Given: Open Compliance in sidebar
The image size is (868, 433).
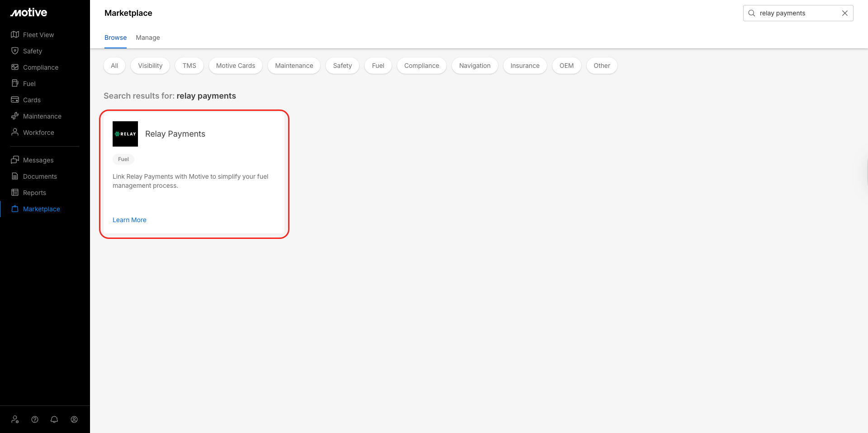Looking at the screenshot, I should click(x=41, y=67).
